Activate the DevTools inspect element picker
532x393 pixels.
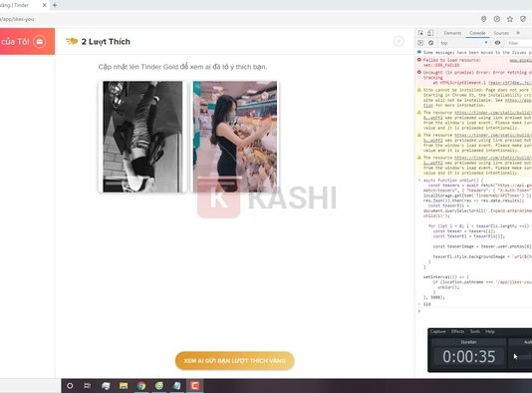[420, 33]
